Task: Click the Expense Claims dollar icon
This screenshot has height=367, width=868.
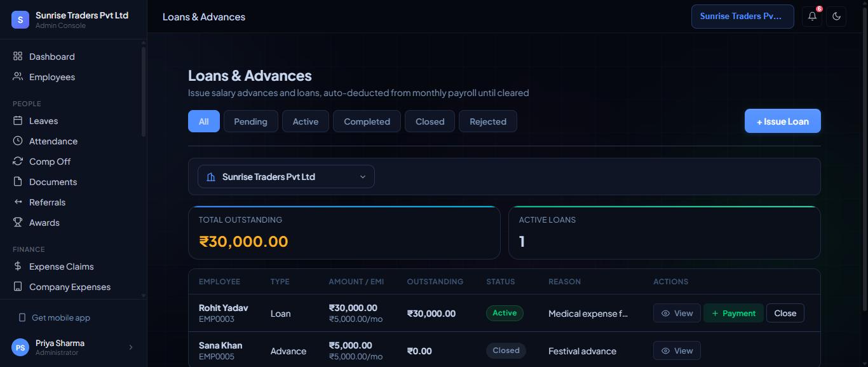Action: click(18, 267)
